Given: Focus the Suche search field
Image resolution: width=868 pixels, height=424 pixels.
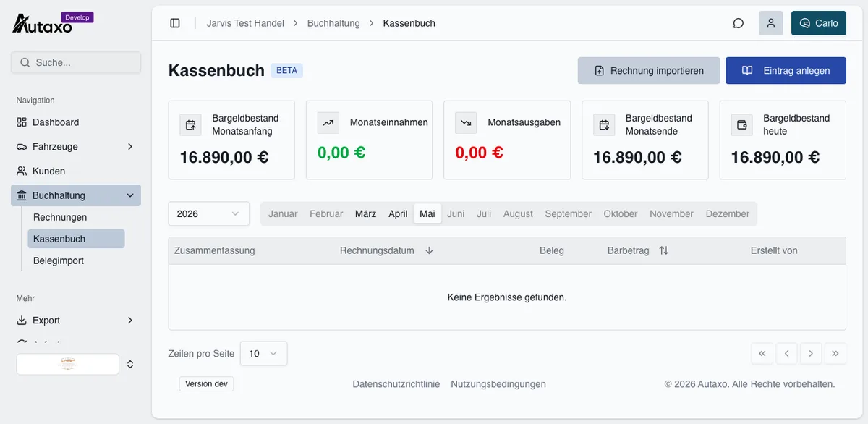Looking at the screenshot, I should tap(76, 62).
